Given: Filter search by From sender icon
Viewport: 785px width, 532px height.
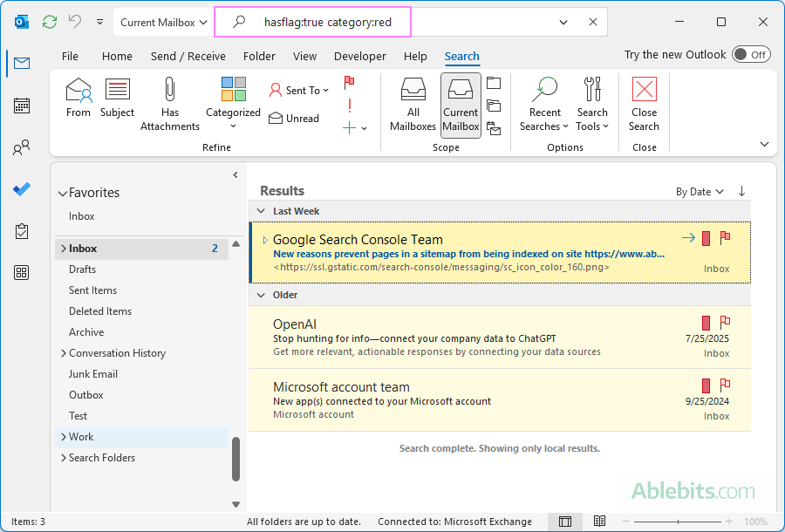Looking at the screenshot, I should click(x=78, y=90).
